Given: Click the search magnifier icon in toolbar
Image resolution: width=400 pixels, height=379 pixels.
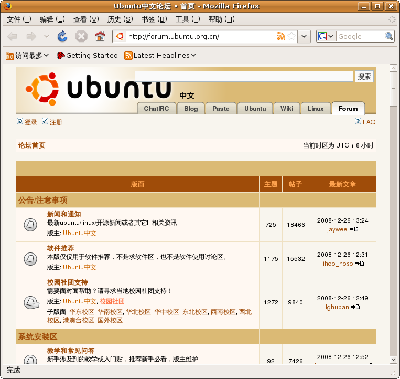Looking at the screenshot, I should (x=389, y=36).
